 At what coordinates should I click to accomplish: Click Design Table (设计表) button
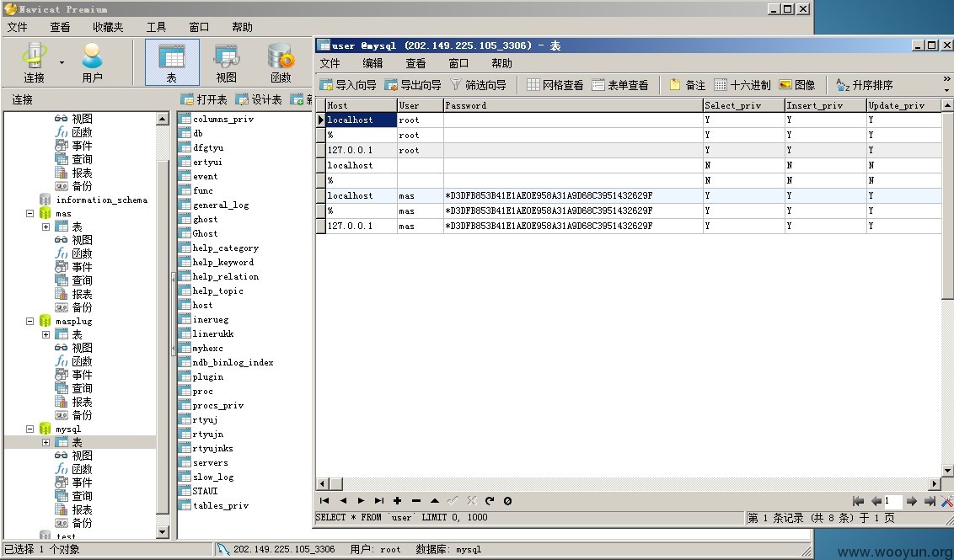click(x=259, y=99)
